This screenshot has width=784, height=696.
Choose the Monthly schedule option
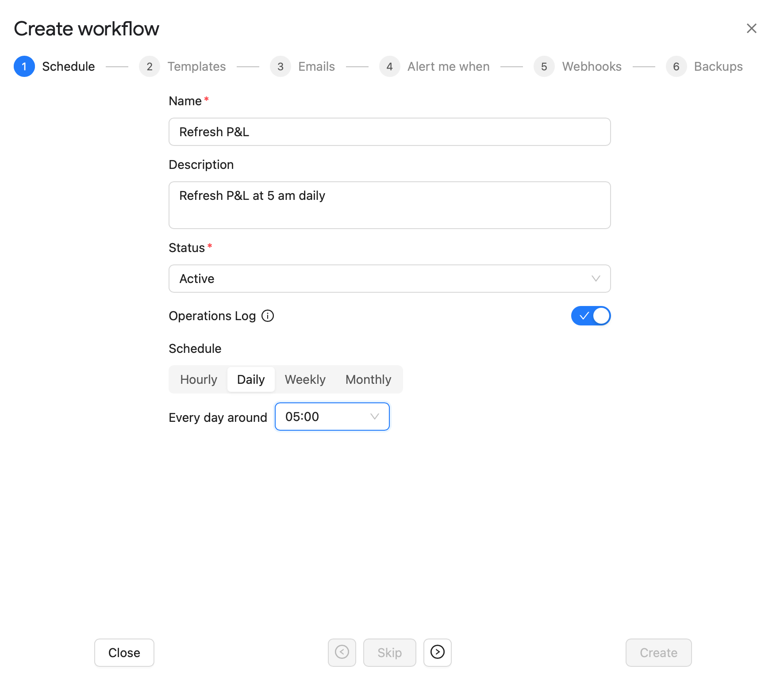(368, 379)
